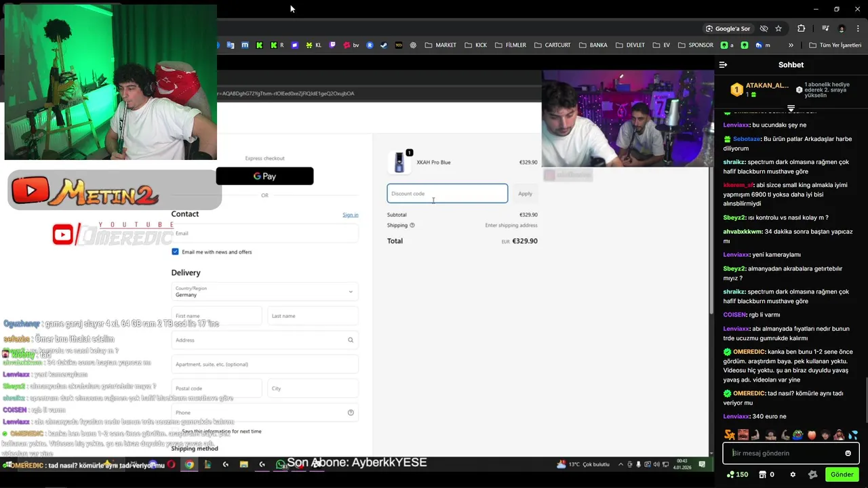Expand the chat leaderboard chevron under ATAKAN_AL
The width and height of the screenshot is (868, 488).
[791, 108]
